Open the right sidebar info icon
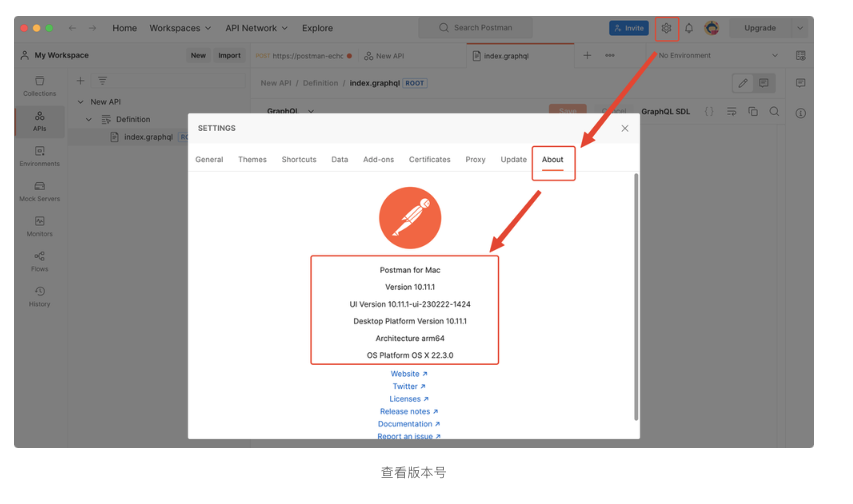Viewport: 853px width, 504px height. tap(800, 113)
